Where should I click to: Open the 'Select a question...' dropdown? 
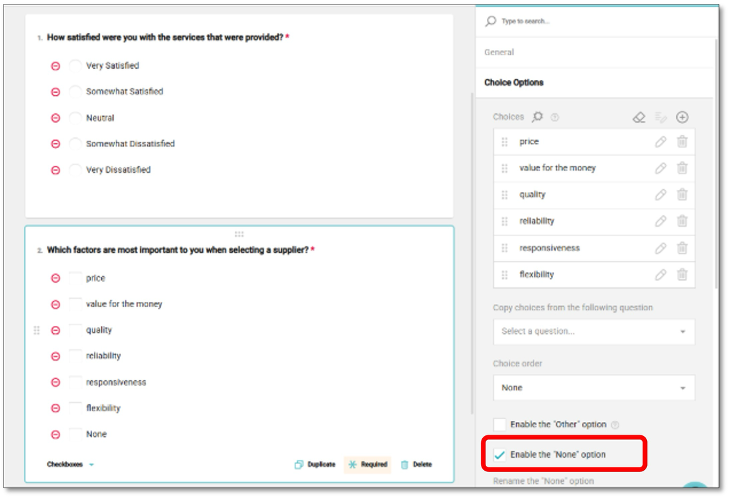(593, 331)
